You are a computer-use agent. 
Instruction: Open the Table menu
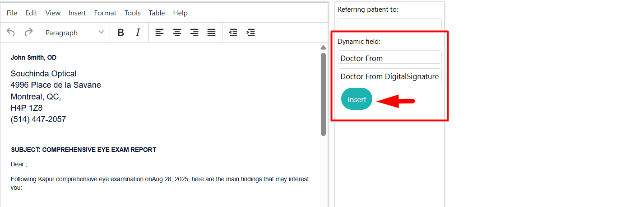[157, 13]
